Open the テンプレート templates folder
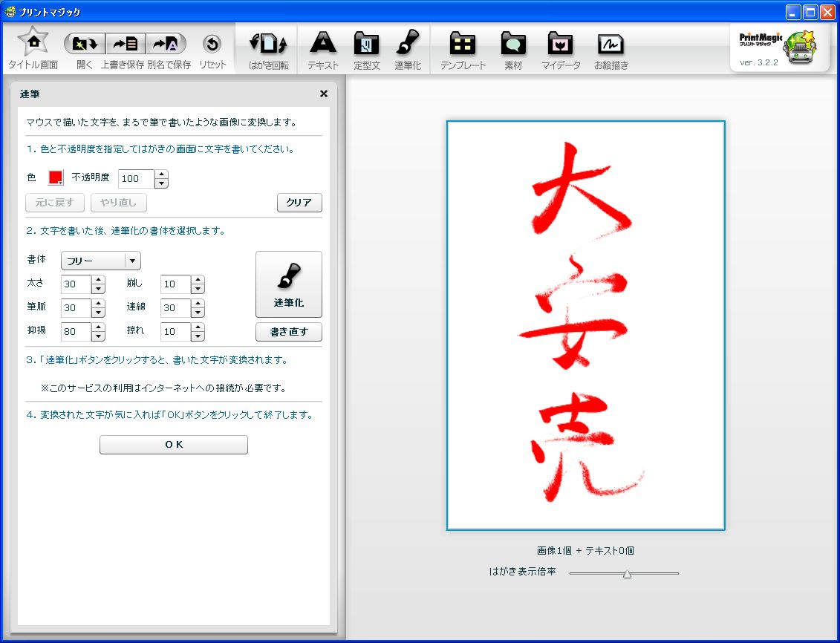The width and height of the screenshot is (840, 643). [463, 45]
